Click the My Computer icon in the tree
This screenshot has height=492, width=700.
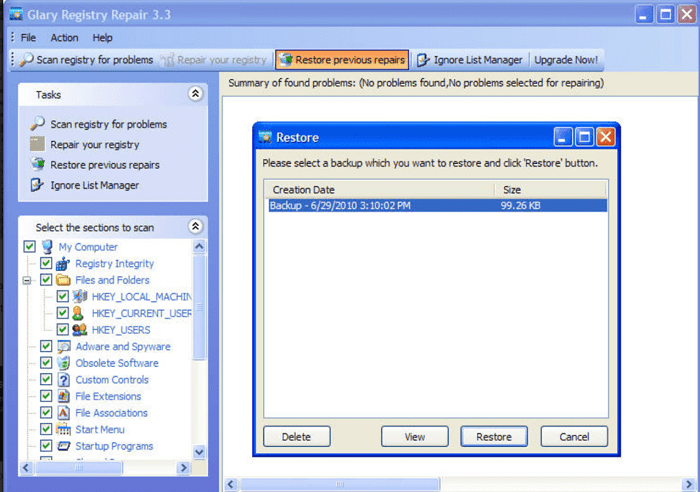click(x=47, y=246)
